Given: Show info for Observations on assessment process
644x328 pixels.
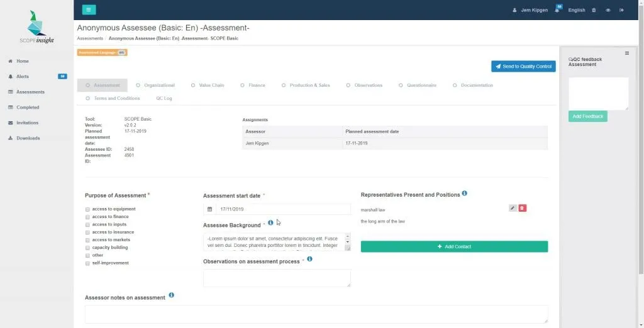Looking at the screenshot, I should click(x=309, y=259).
